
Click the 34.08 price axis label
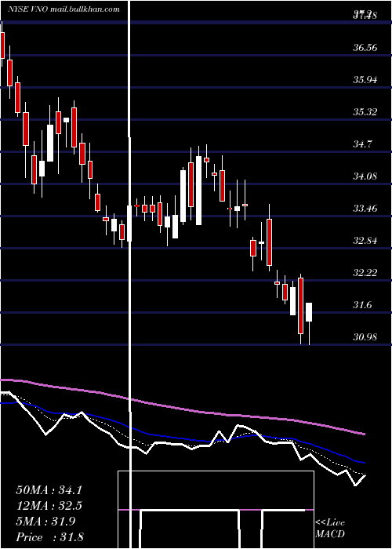pos(365,176)
